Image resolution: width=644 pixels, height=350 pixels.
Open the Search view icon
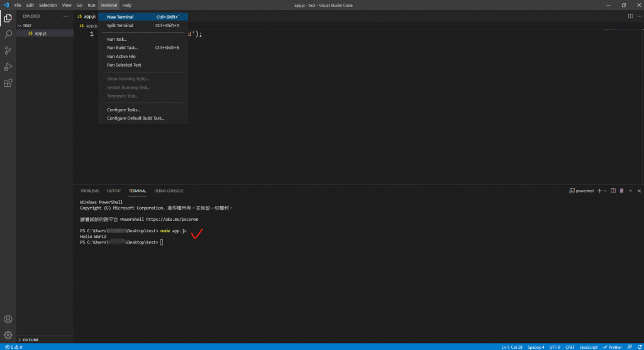click(8, 34)
